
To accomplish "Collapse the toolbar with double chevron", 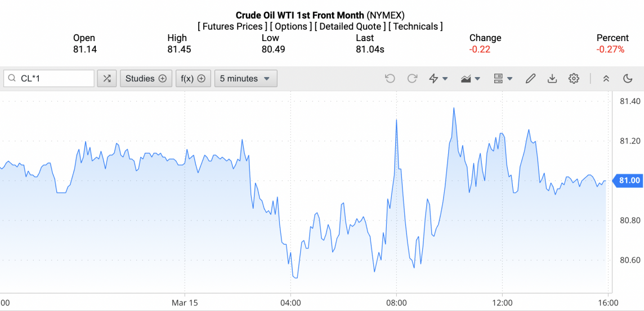I will pyautogui.click(x=606, y=79).
